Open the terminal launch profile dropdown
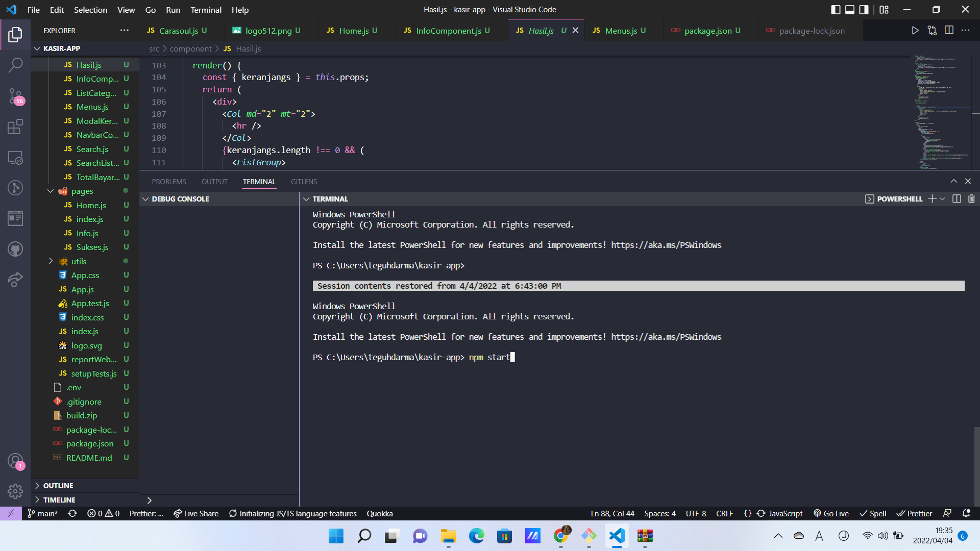The image size is (980, 551). tap(942, 199)
